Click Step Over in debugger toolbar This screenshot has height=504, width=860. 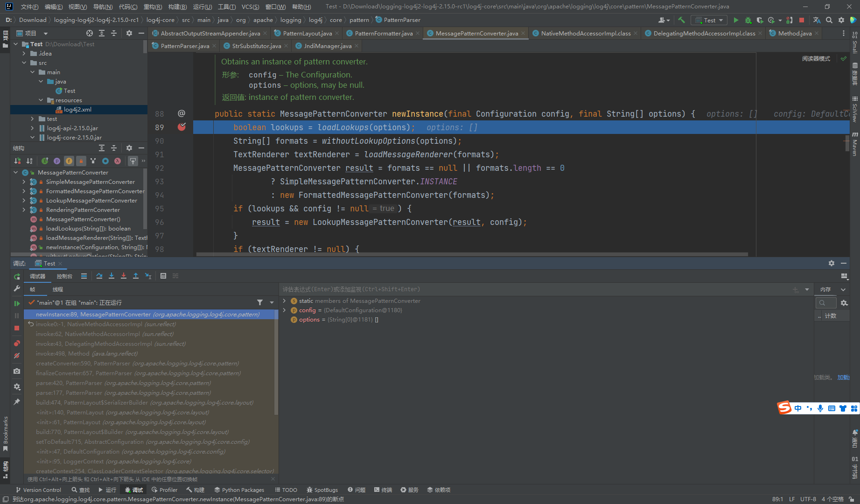(x=99, y=276)
